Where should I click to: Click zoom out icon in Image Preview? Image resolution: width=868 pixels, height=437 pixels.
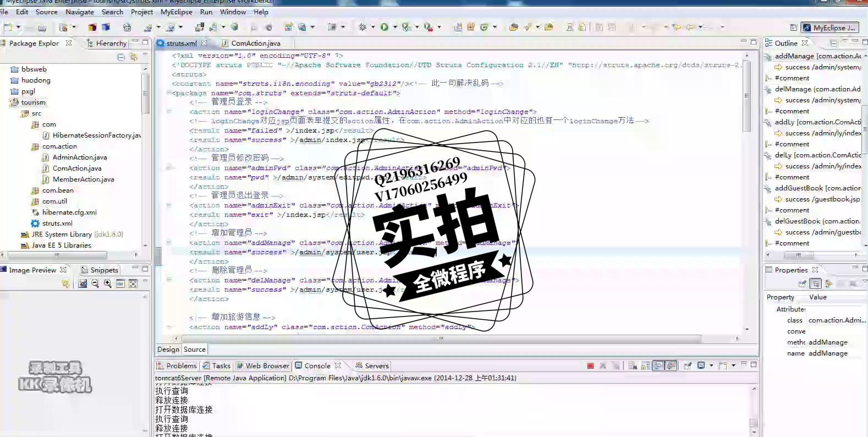tap(95, 283)
